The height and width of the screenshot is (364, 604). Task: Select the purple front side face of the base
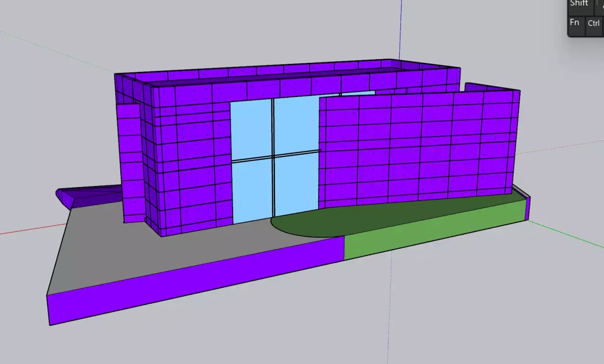click(x=196, y=282)
